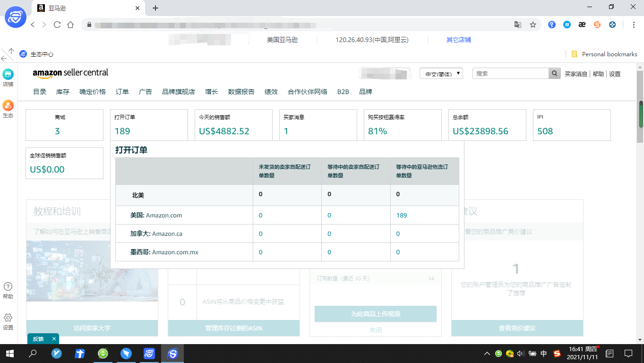The image size is (644, 363).
Task: Expand hidden icons in the system tray
Action: tap(486, 353)
